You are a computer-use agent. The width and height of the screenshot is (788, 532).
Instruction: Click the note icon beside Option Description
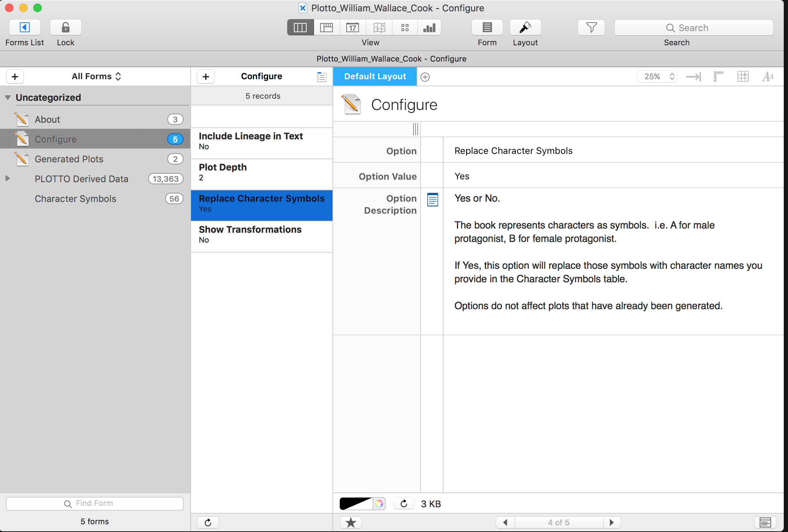pyautogui.click(x=433, y=200)
